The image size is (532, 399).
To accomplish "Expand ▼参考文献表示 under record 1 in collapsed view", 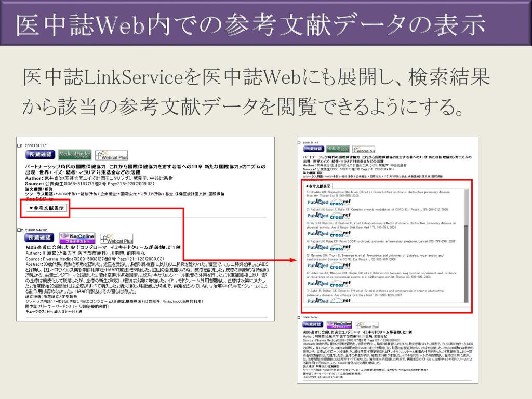I will 47,208.
